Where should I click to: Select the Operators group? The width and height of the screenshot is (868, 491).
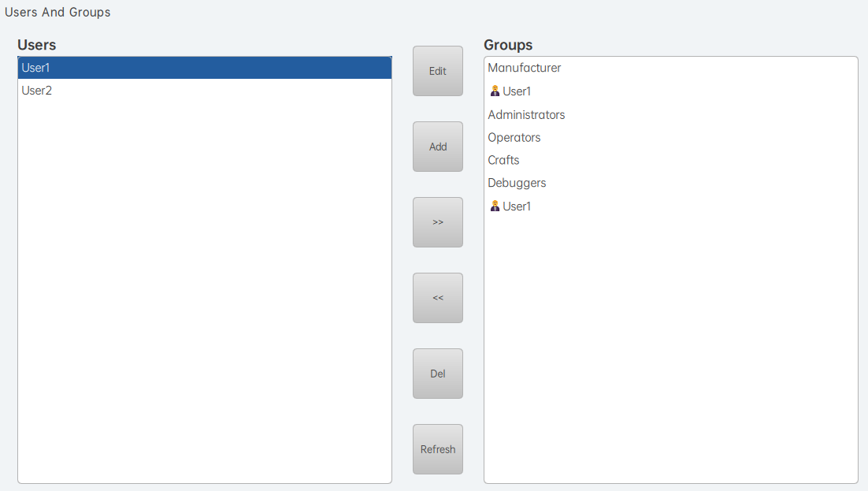pos(514,138)
